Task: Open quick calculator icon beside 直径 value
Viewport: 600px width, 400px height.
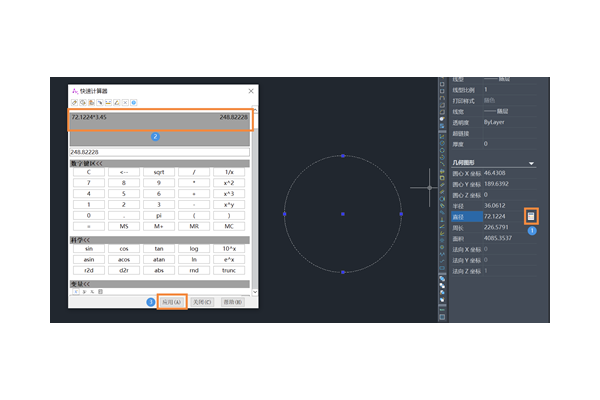Action: 532,215
